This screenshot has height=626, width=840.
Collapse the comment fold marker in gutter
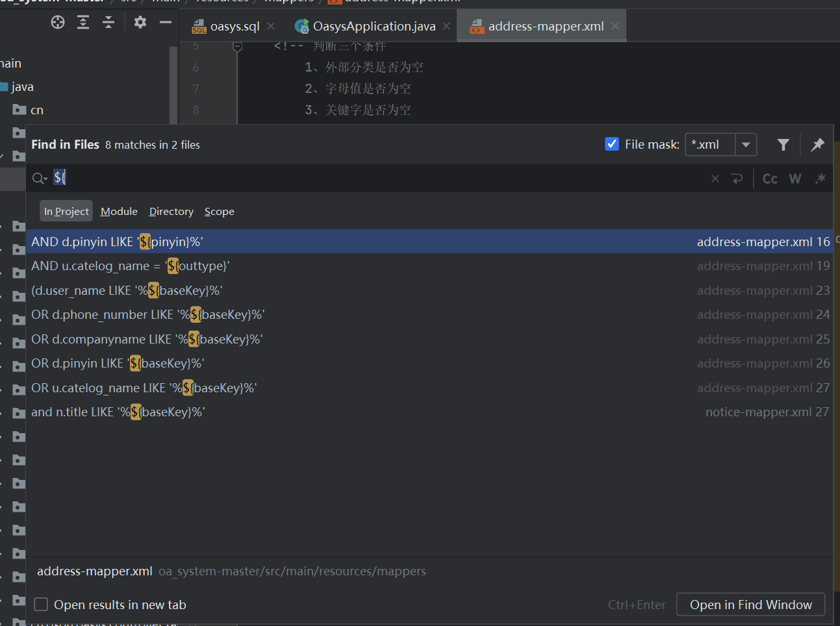238,46
